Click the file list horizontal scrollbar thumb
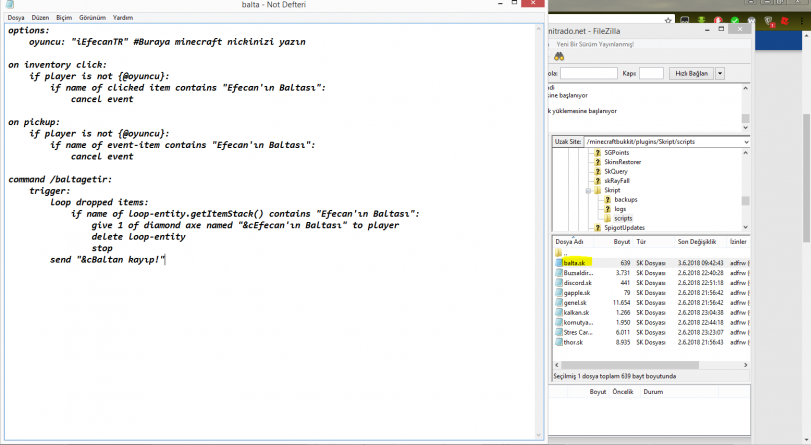This screenshot has width=811, height=445. coord(630,365)
